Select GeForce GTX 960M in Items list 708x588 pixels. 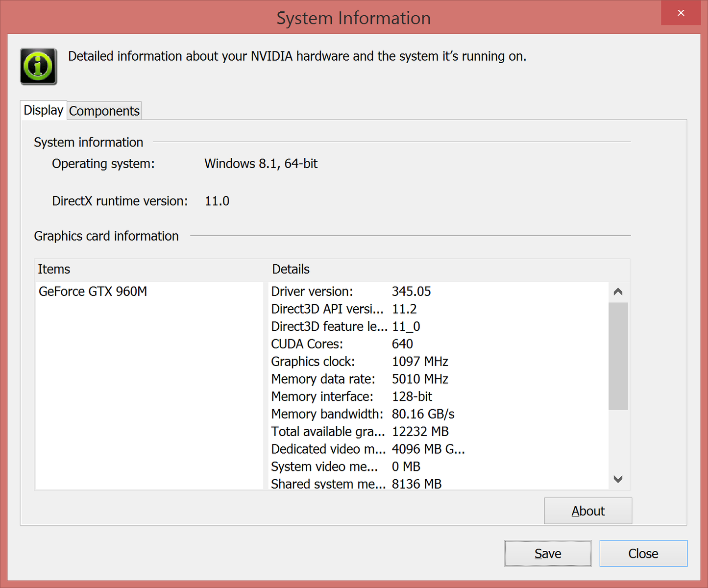(x=93, y=292)
